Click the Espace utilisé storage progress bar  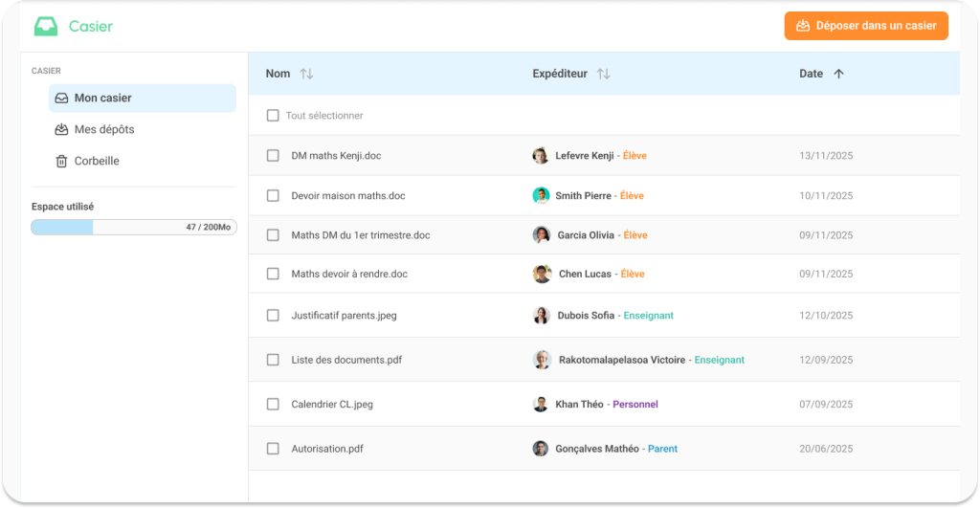tap(134, 228)
